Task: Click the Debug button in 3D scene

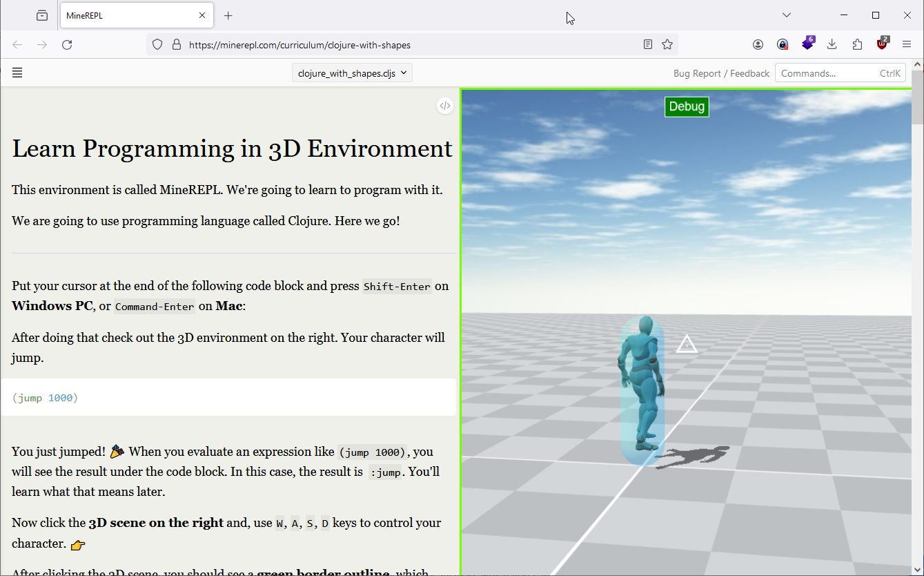Action: point(687,106)
